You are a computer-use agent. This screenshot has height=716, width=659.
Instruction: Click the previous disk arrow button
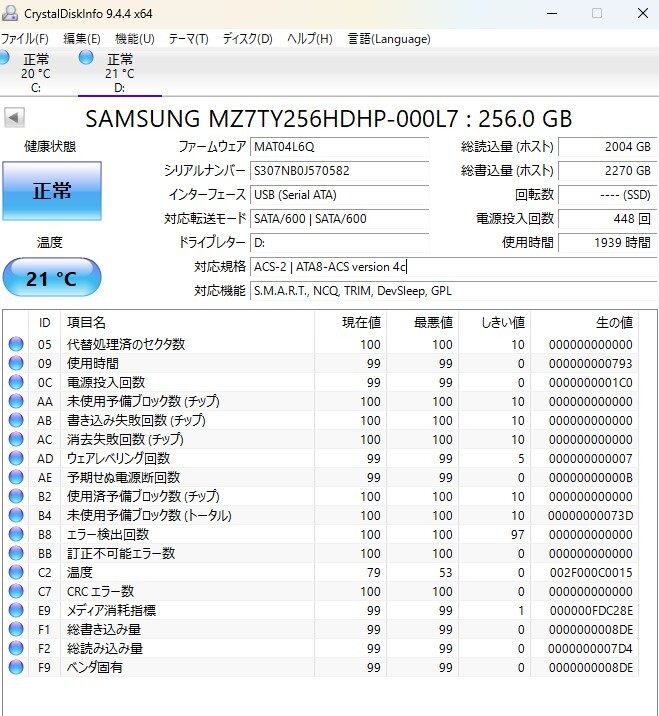[14, 118]
